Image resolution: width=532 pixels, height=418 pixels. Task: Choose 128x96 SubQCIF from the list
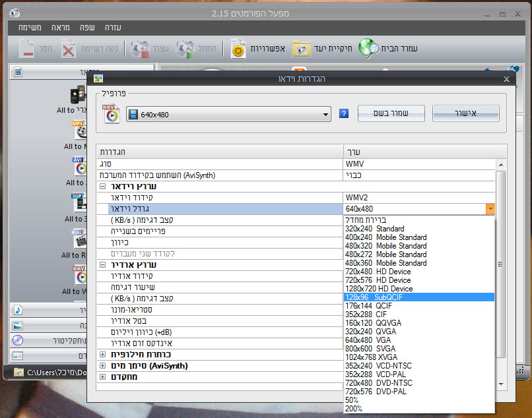click(x=419, y=297)
